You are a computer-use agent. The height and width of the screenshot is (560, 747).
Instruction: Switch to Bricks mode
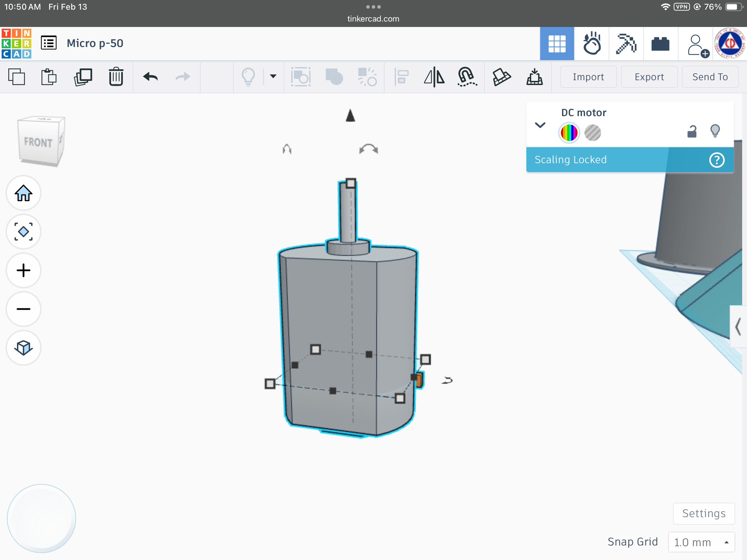click(x=661, y=44)
